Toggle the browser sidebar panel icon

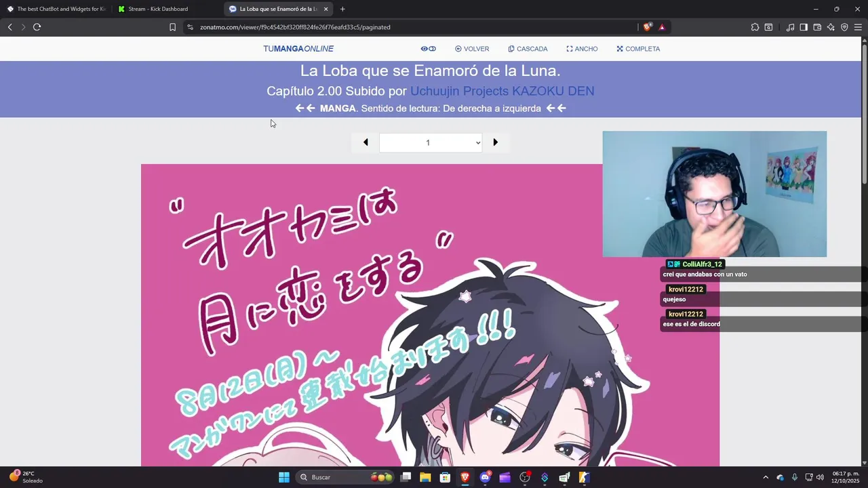click(x=804, y=27)
